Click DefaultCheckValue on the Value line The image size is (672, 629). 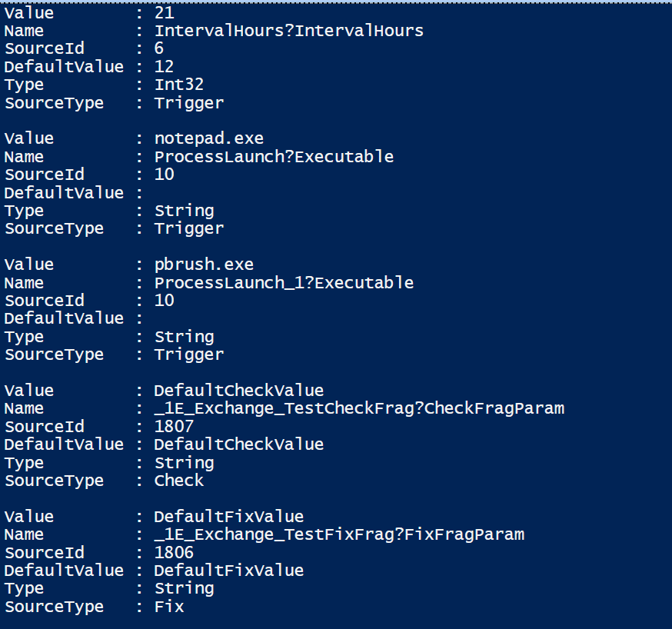(238, 390)
